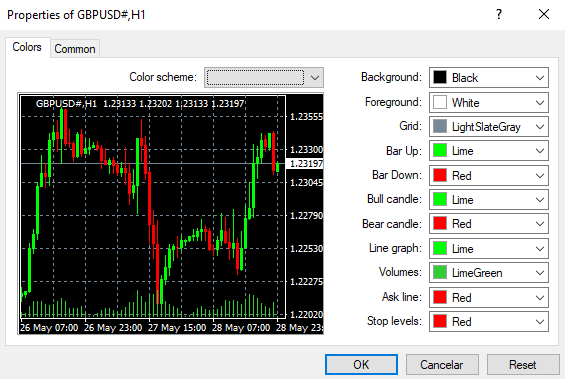Open the Grid color dropdown
The width and height of the screenshot is (565, 379).
(489, 126)
